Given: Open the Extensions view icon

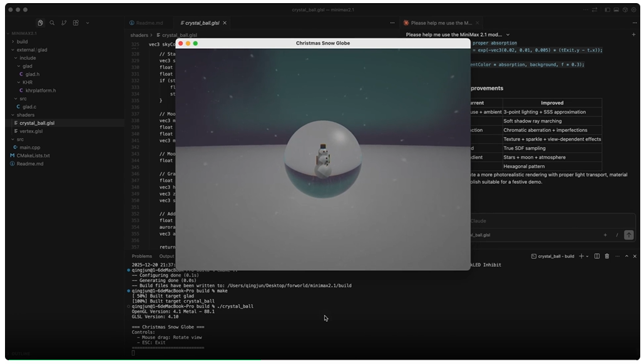Looking at the screenshot, I should coord(76,23).
